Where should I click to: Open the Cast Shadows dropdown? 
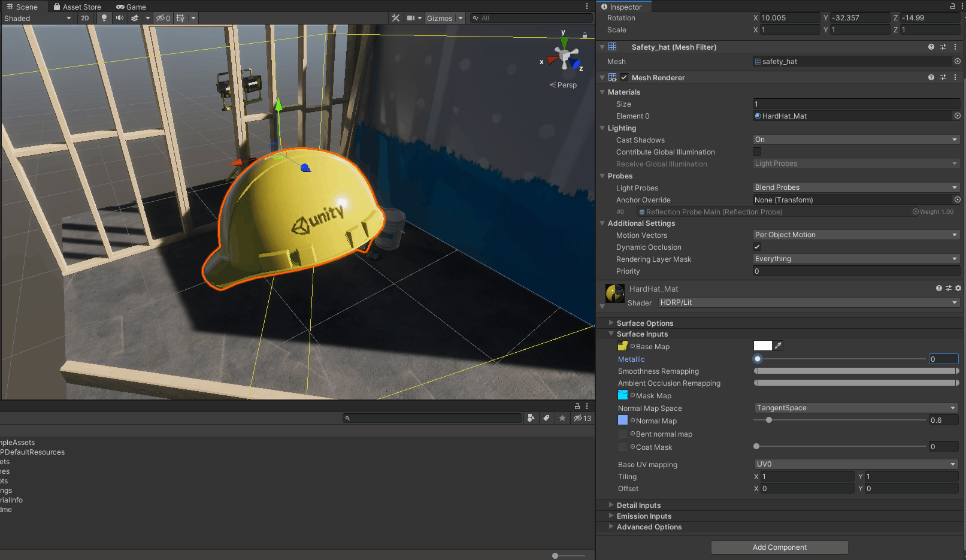click(x=856, y=140)
